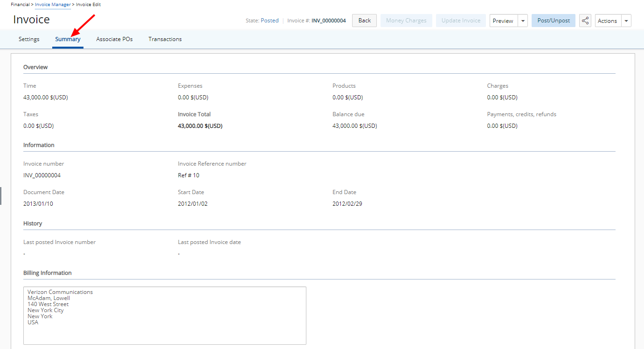Click the Time amount 43,000.00 $(USD)

pyautogui.click(x=46, y=98)
